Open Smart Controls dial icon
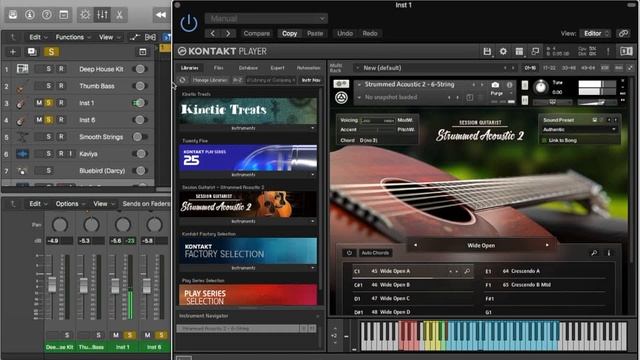 tap(85, 15)
